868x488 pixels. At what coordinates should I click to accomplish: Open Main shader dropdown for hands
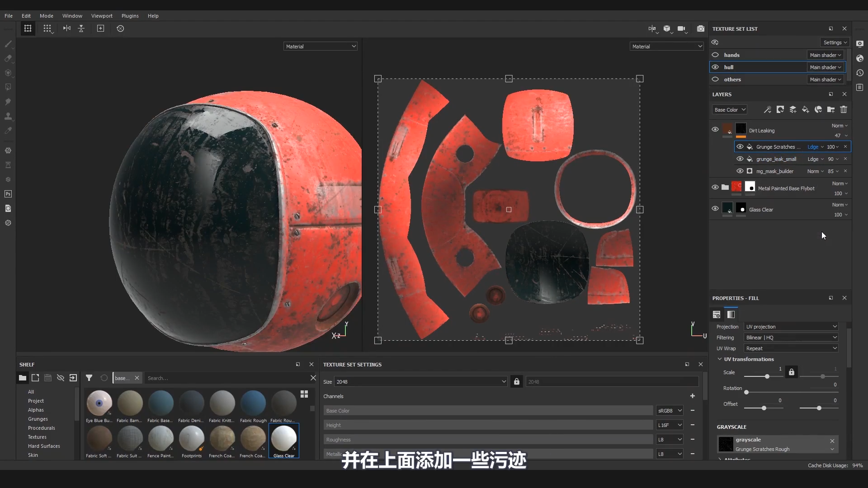(826, 55)
